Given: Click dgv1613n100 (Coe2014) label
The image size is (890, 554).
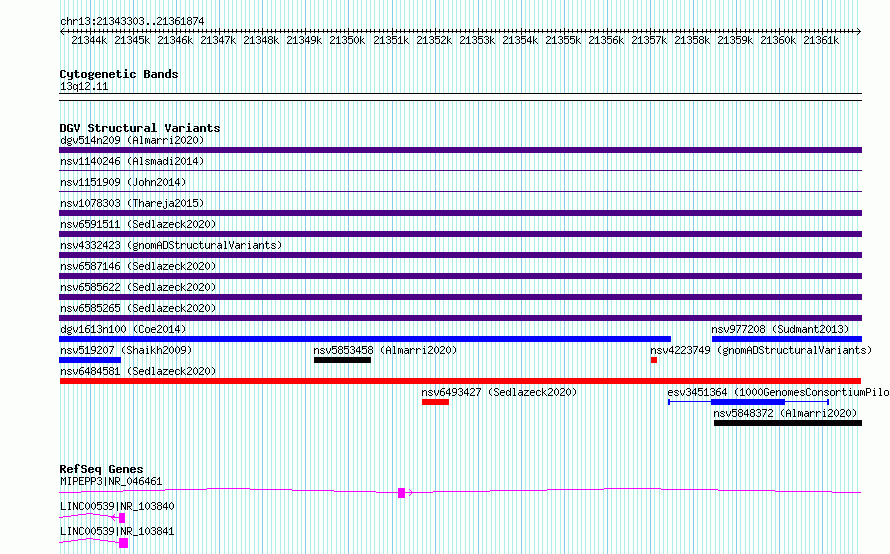Looking at the screenshot, I should pyautogui.click(x=123, y=329).
